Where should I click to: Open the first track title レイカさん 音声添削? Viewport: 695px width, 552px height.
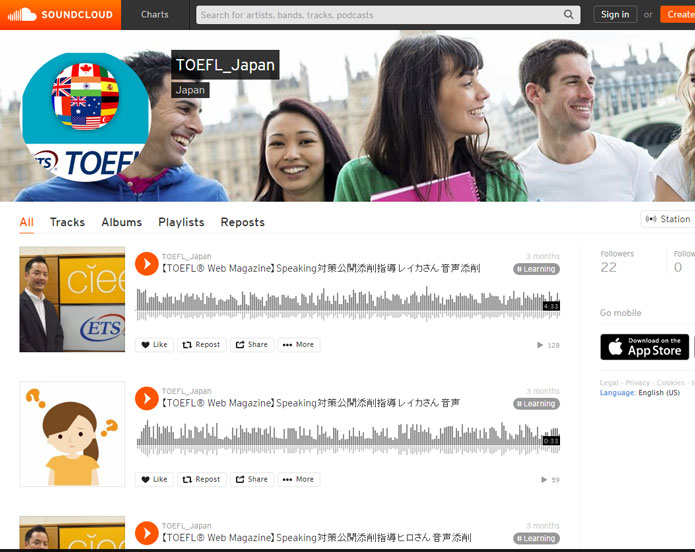click(321, 268)
